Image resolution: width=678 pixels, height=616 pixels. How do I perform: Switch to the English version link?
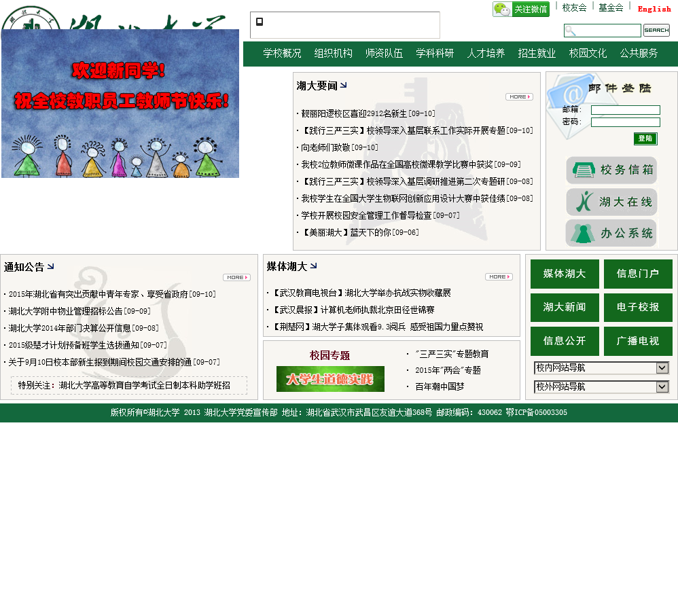654,9
